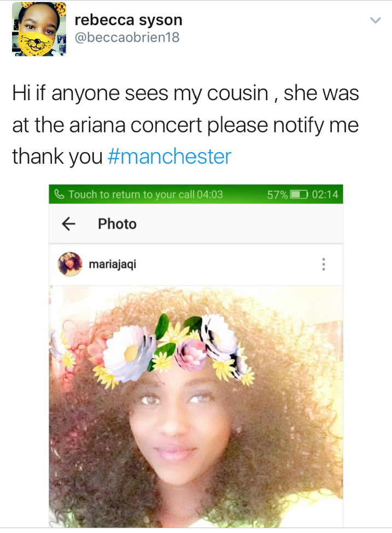Tap the phone call icon in green bar
This screenshot has height=533, width=392.
pyautogui.click(x=59, y=194)
